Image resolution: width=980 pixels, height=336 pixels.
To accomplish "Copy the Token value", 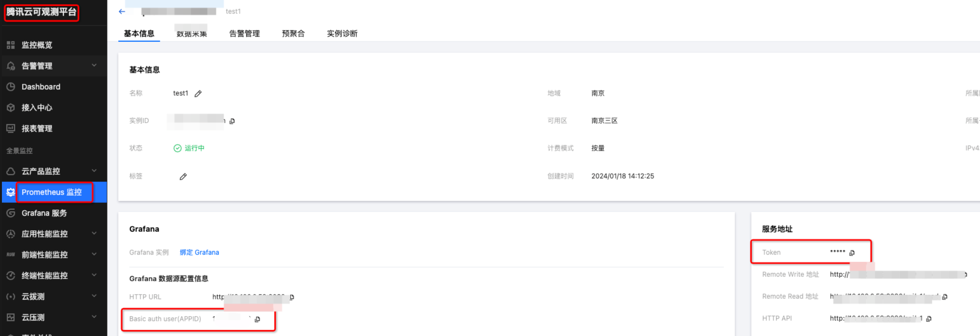I will coord(852,253).
